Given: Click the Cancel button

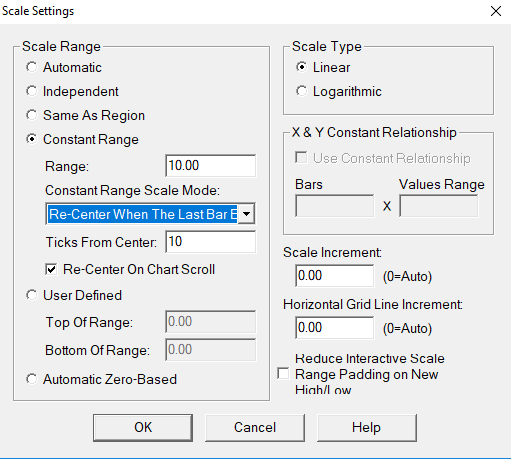Looking at the screenshot, I should pos(255,428).
